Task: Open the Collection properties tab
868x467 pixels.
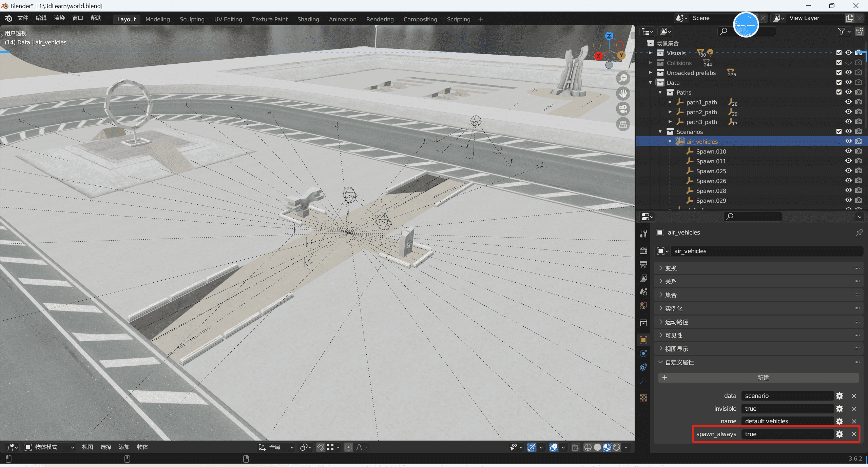Action: coord(643,323)
